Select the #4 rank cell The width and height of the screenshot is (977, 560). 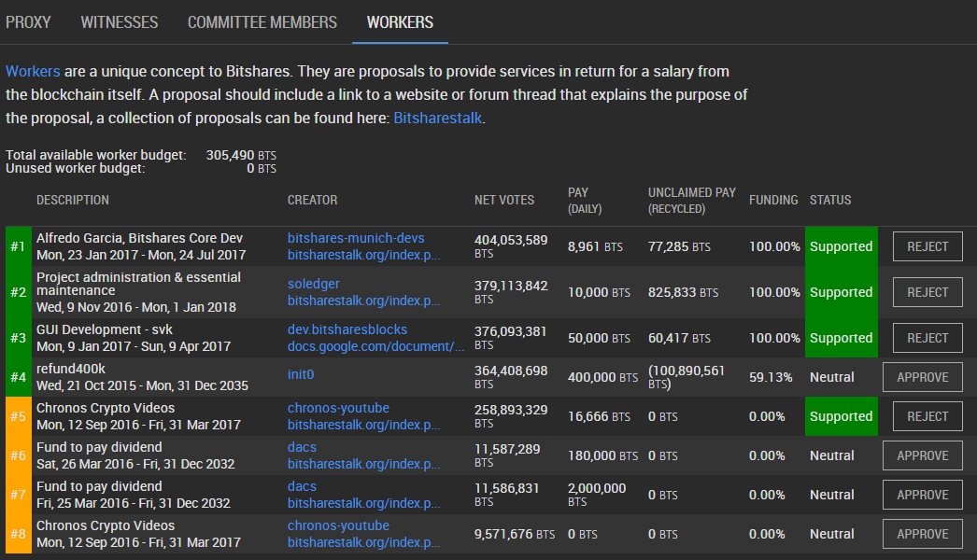pos(18,377)
